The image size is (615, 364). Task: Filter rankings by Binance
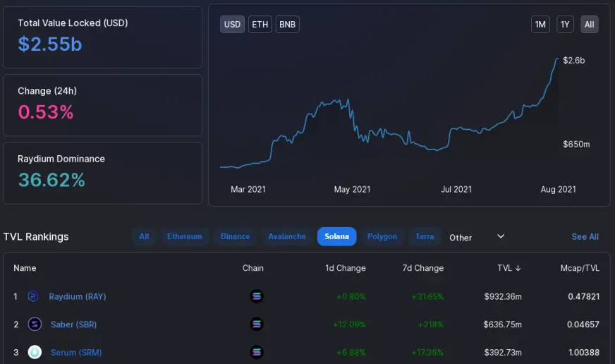click(x=235, y=236)
